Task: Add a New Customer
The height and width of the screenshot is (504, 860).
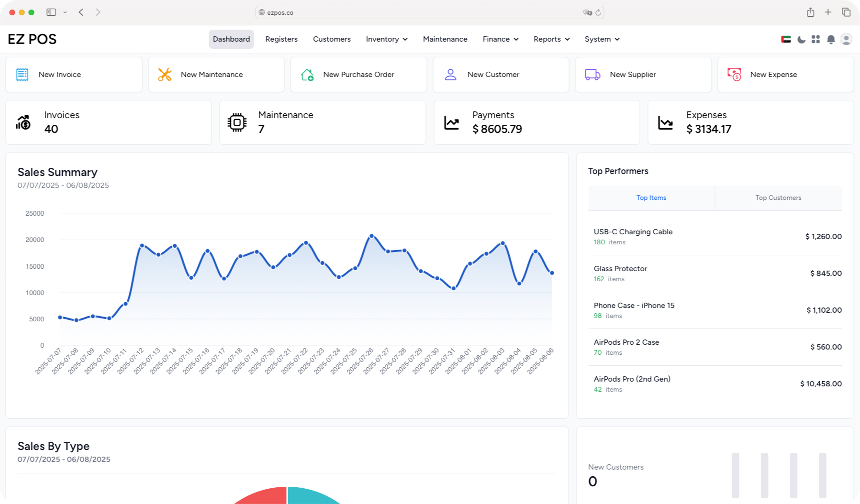Action: (x=501, y=75)
